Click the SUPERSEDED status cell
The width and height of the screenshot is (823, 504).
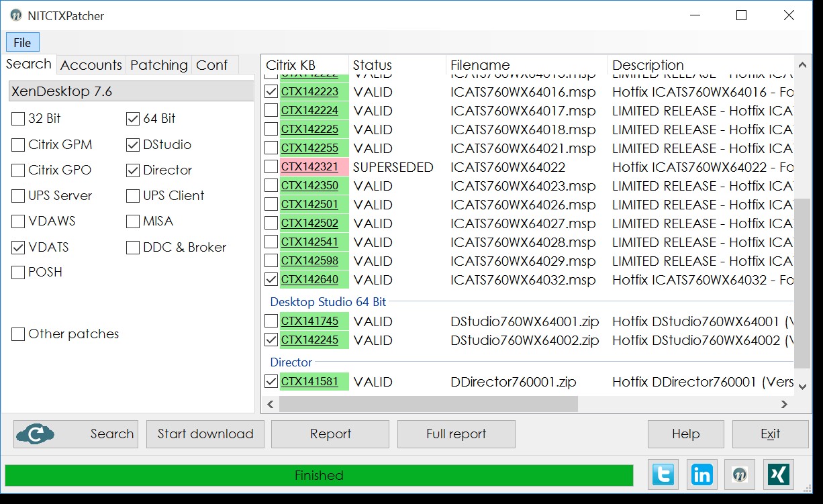tap(393, 167)
